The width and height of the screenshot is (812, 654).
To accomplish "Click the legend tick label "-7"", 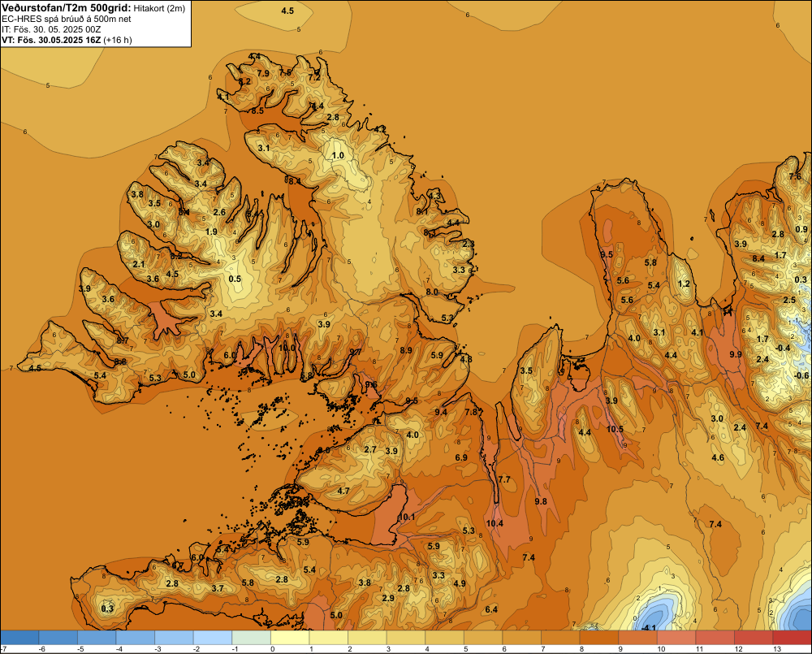I will [3, 649].
